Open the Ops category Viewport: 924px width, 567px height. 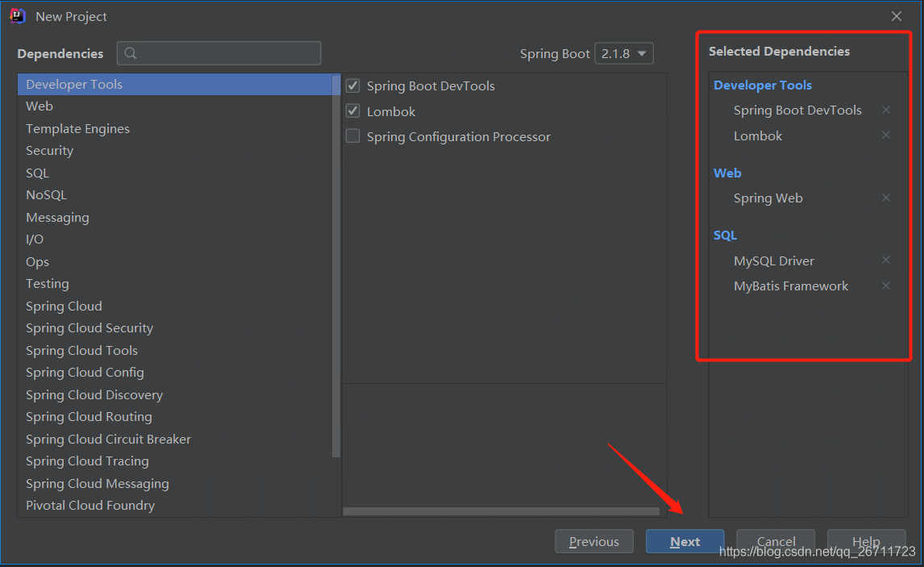pos(179,261)
